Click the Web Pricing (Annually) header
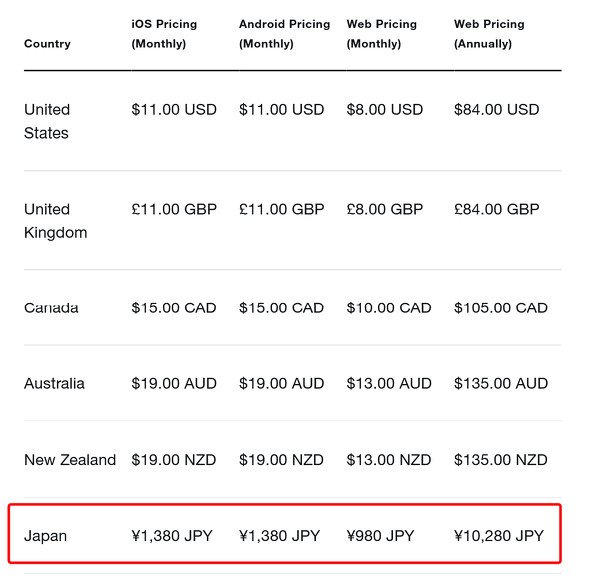The width and height of the screenshot is (590, 585). pyautogui.click(x=489, y=34)
